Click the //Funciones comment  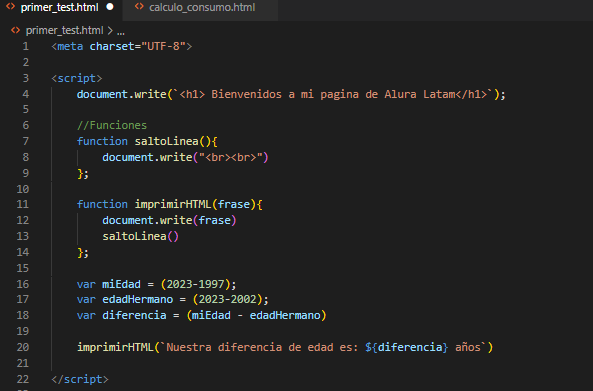[x=112, y=125]
